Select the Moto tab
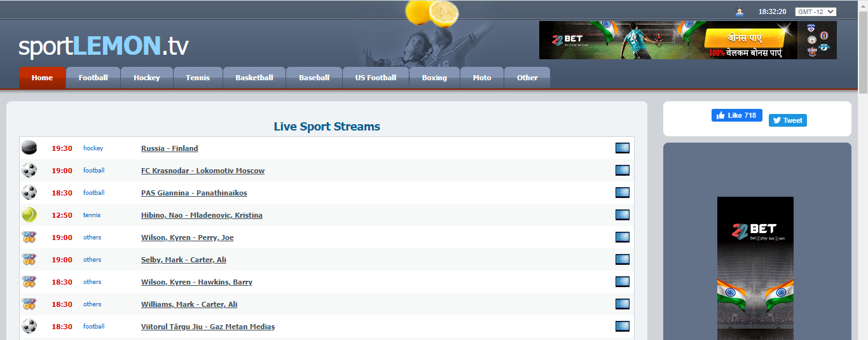Screen dimensions: 868x340 coord(482,78)
